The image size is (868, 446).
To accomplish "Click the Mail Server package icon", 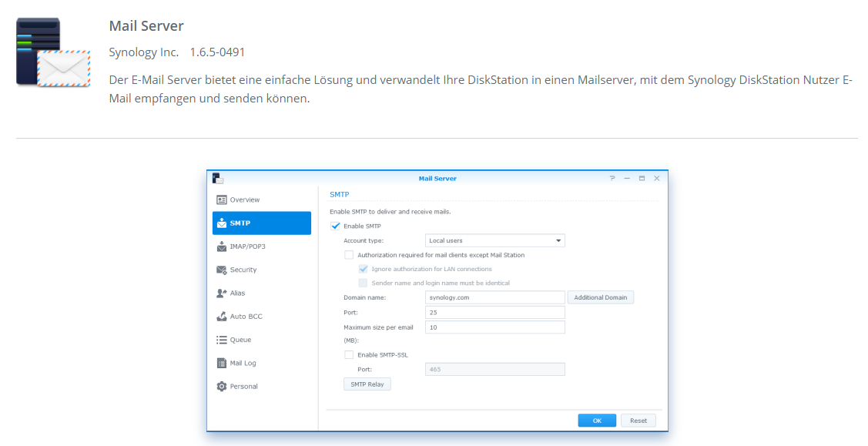I will (53, 52).
